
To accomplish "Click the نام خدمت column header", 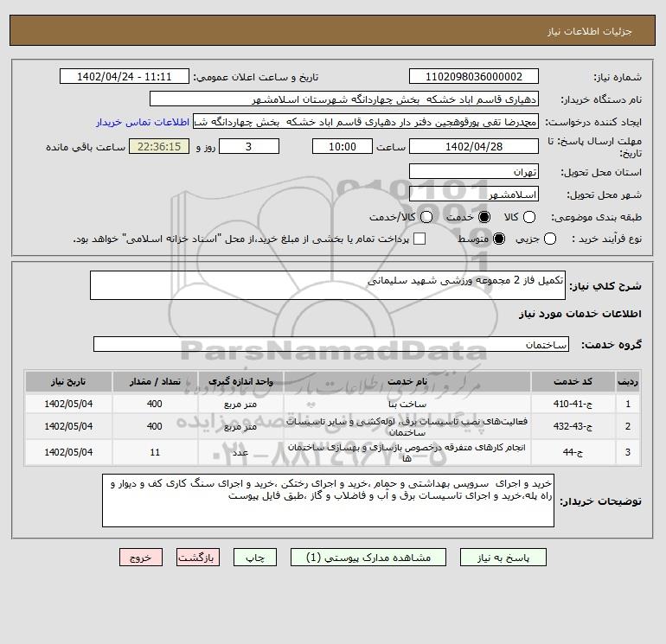I will 407,381.
